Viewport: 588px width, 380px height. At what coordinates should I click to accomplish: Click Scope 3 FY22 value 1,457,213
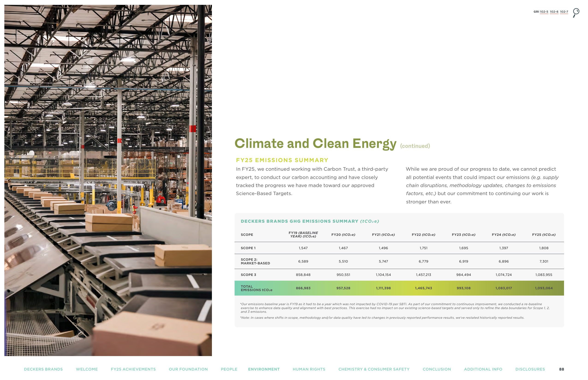pos(423,275)
